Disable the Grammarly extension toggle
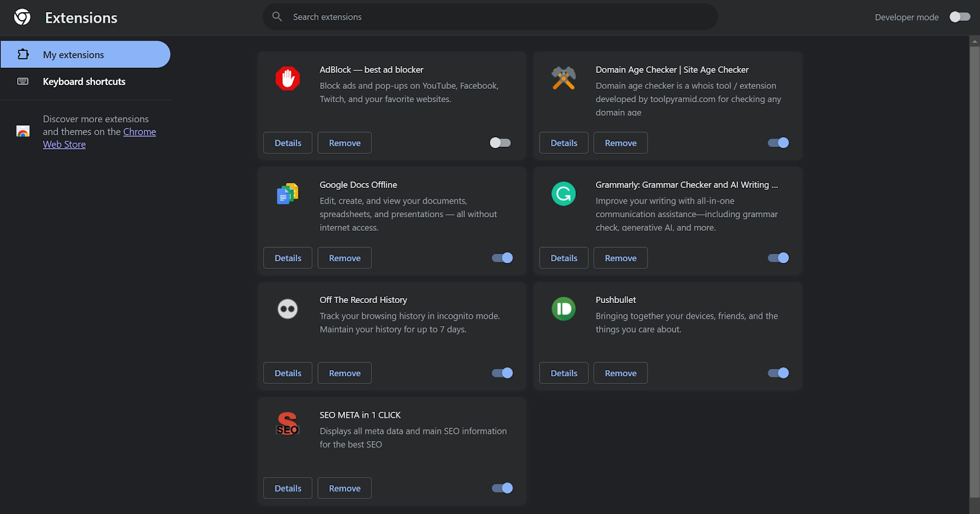This screenshot has height=514, width=980. click(778, 258)
